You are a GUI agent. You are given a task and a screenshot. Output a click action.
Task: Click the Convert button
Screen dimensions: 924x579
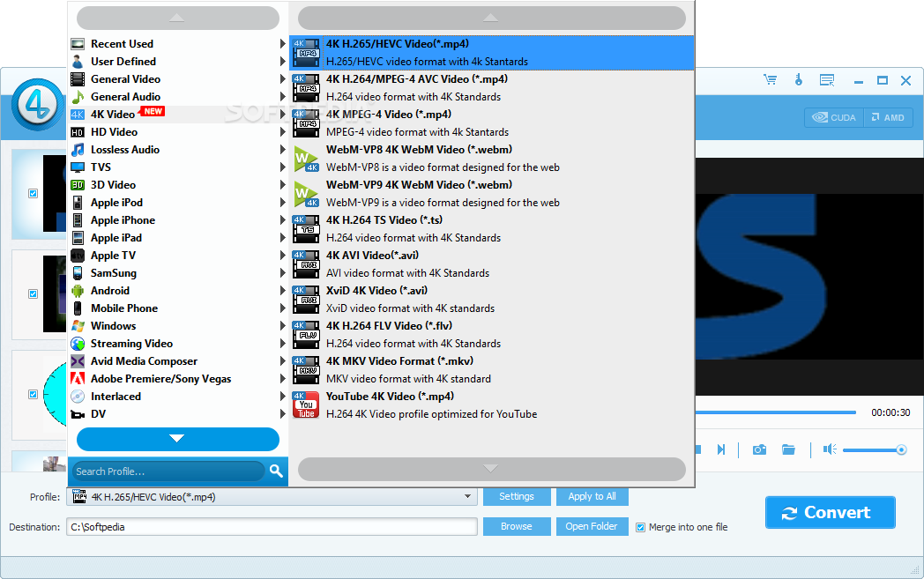(831, 512)
